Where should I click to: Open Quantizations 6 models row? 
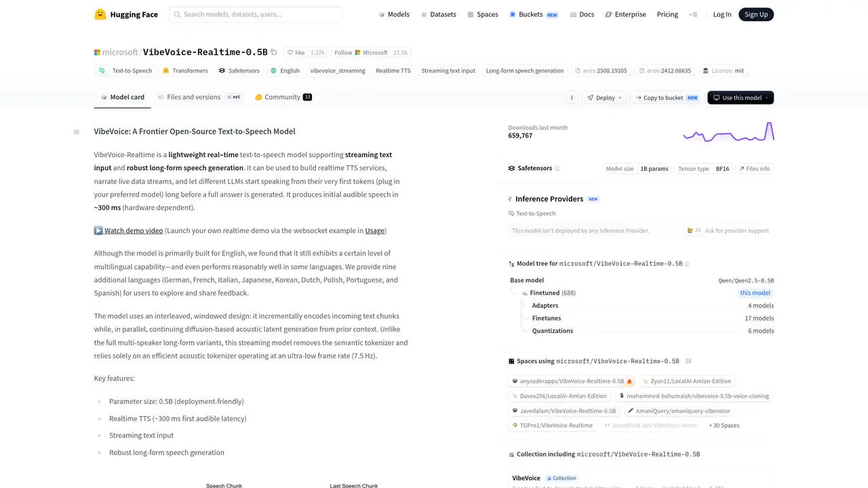point(652,331)
